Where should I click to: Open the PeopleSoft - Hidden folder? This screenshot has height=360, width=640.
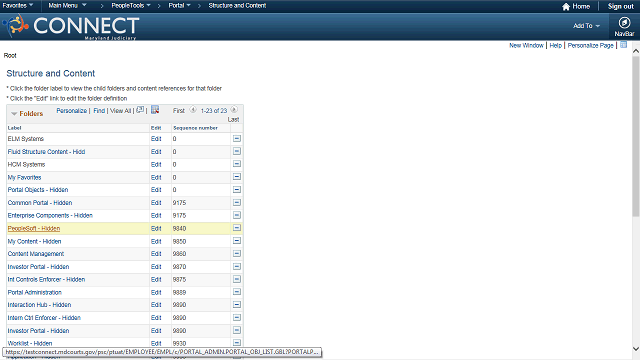pyautogui.click(x=34, y=229)
